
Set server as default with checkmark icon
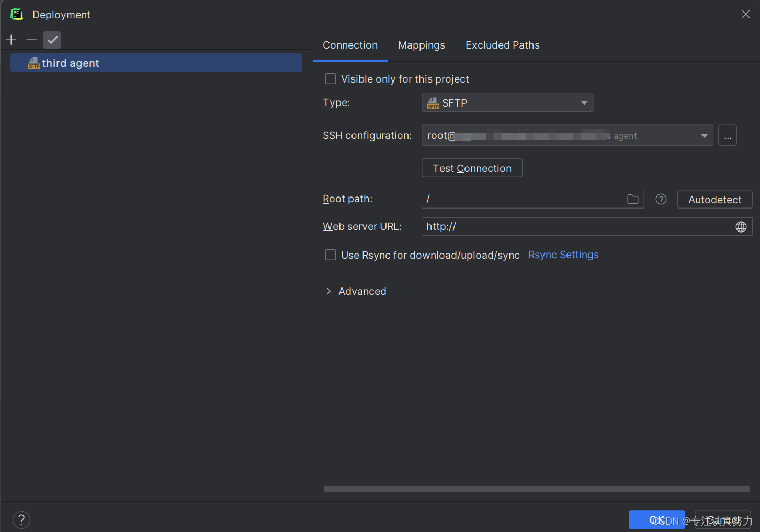[52, 40]
